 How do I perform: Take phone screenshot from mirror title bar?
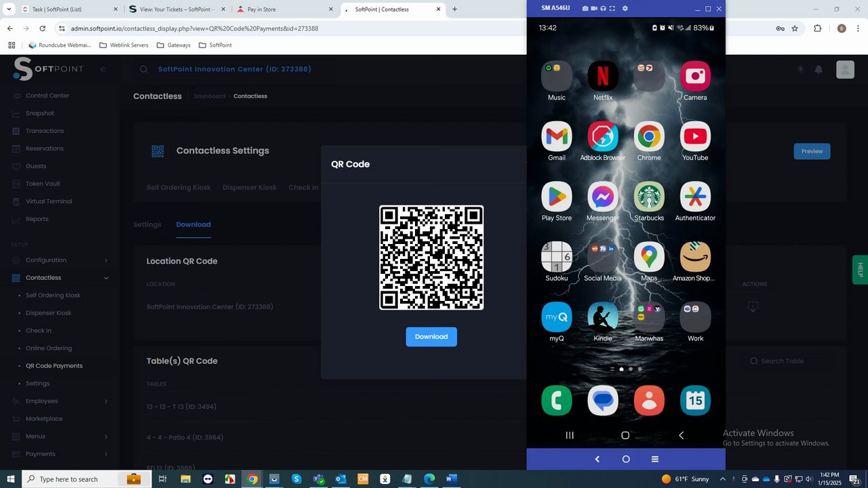pyautogui.click(x=585, y=9)
